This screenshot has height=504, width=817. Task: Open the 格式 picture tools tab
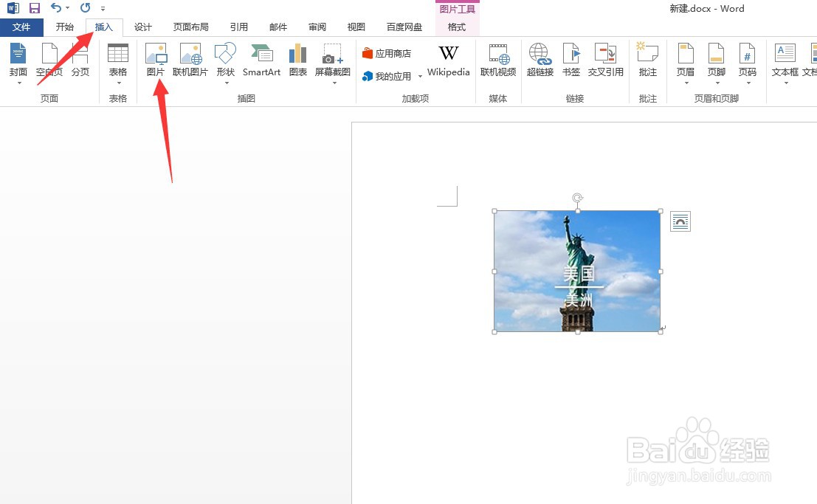coord(456,27)
